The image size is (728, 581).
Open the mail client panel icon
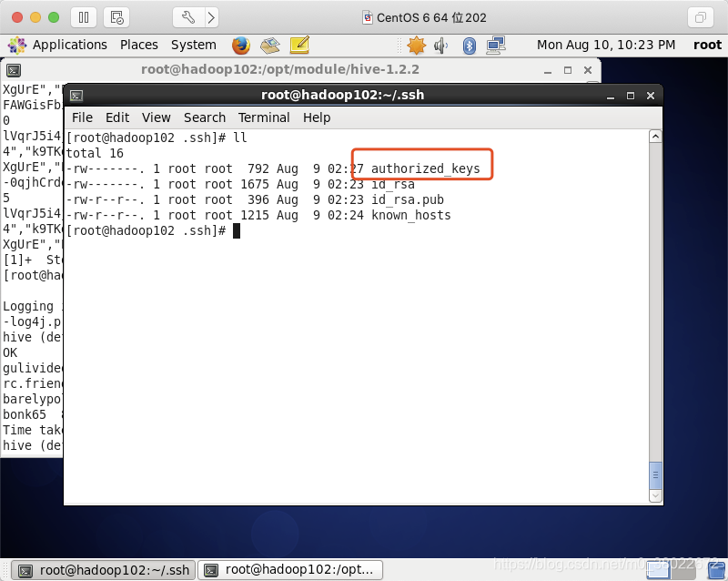tap(270, 46)
